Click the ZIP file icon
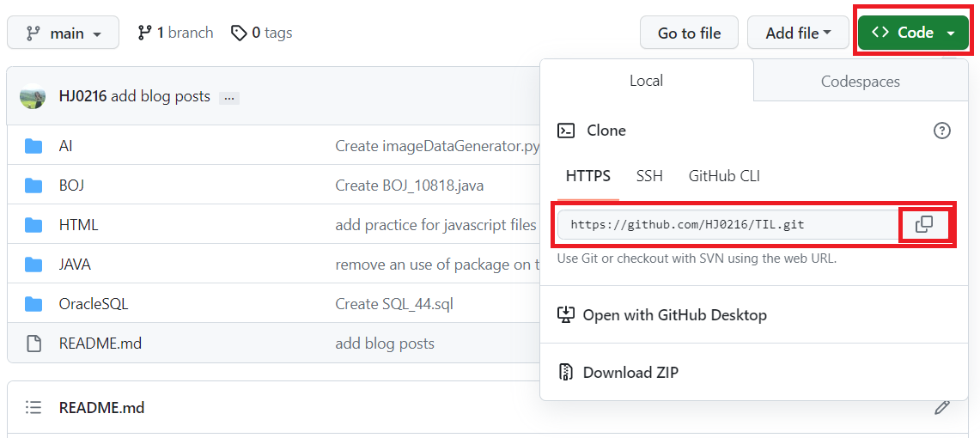The width and height of the screenshot is (980, 438). tap(566, 373)
